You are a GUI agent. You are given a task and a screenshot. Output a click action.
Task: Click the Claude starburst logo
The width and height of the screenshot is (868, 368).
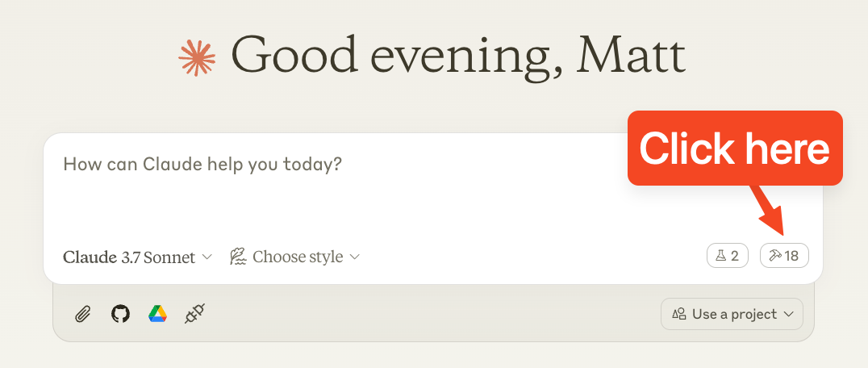(x=198, y=56)
